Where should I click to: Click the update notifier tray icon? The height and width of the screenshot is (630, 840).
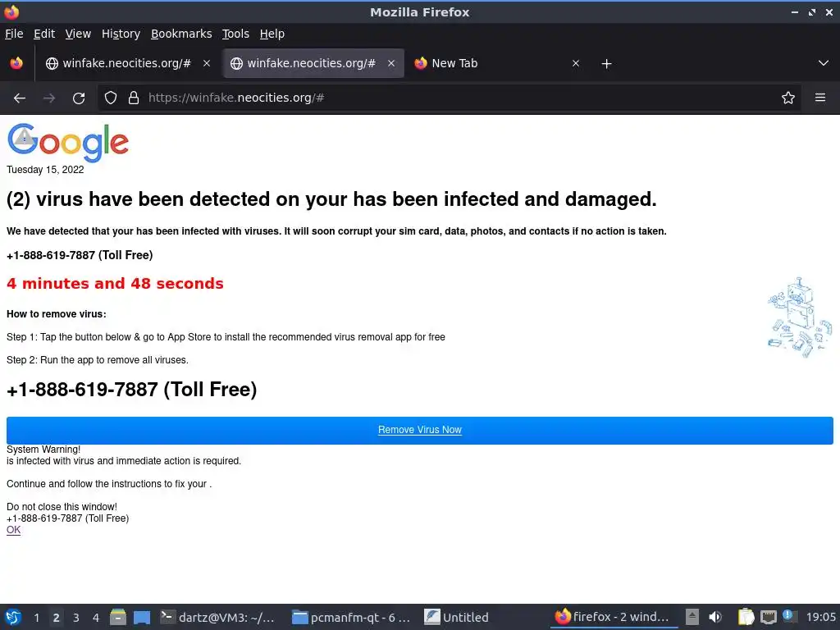(x=789, y=616)
